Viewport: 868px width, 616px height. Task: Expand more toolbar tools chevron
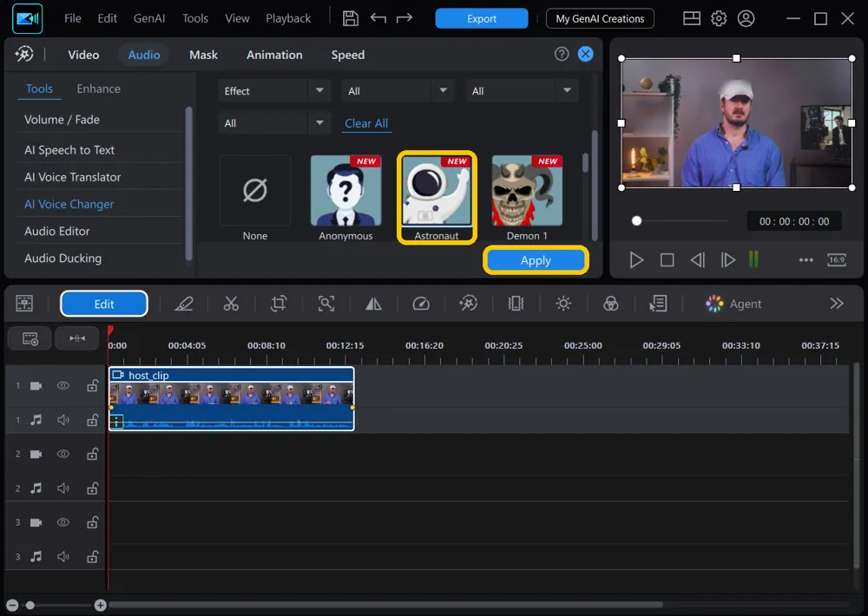click(837, 304)
